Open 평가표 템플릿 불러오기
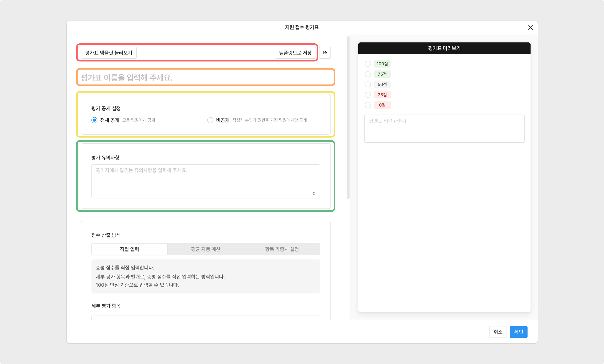 coord(109,53)
